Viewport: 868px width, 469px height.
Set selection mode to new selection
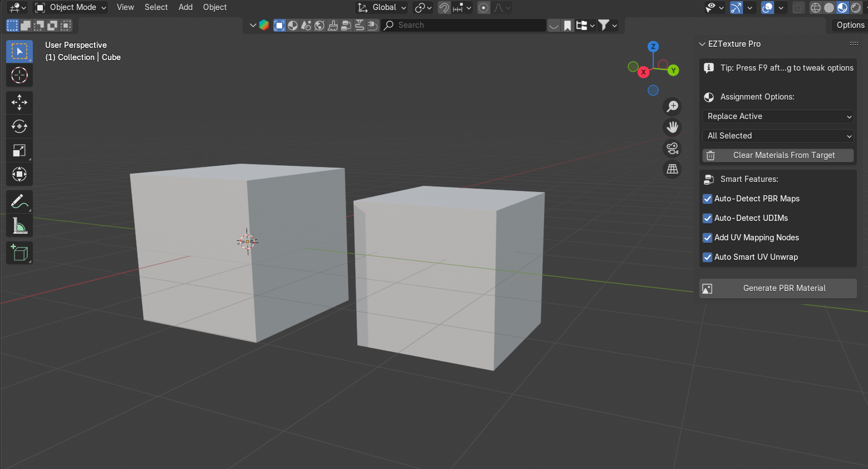click(x=12, y=25)
